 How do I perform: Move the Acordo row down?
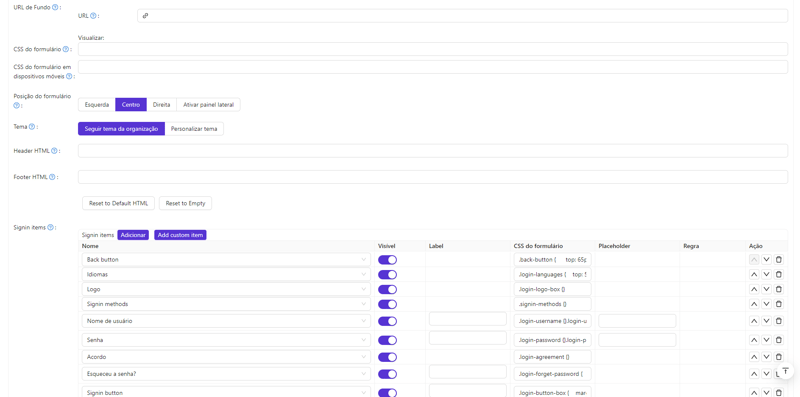click(766, 357)
